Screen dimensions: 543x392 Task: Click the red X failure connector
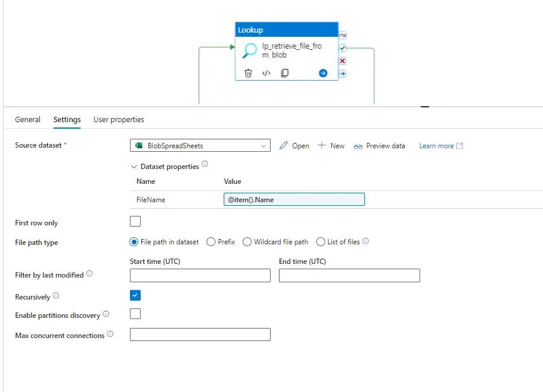pyautogui.click(x=342, y=61)
